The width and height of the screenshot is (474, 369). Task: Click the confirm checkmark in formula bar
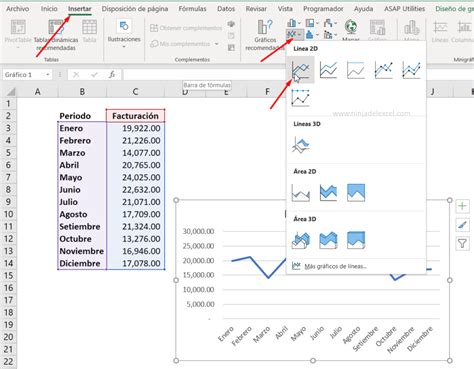(x=94, y=75)
